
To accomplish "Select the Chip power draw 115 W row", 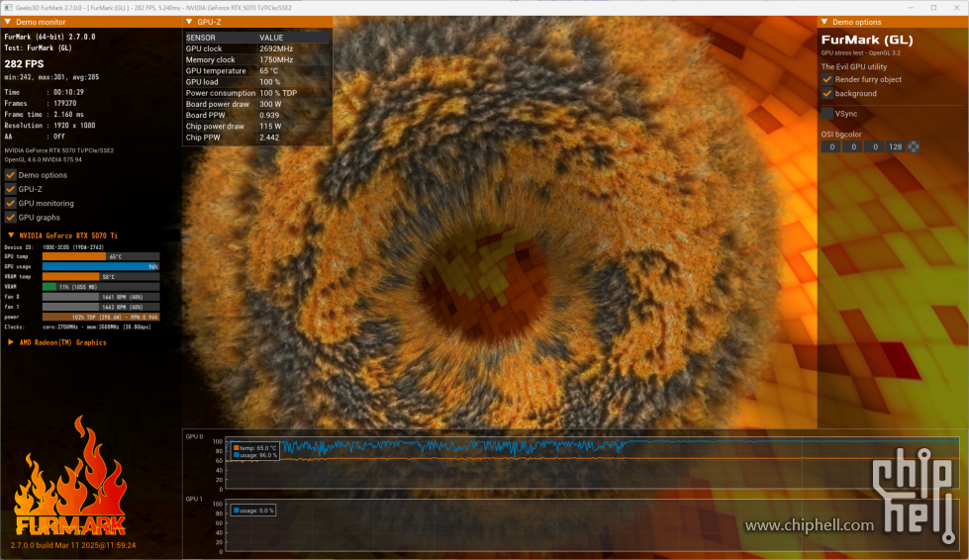I will (x=257, y=127).
